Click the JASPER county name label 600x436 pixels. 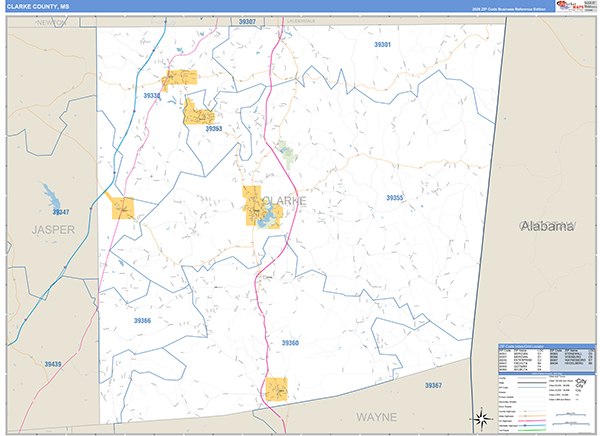coord(53,230)
